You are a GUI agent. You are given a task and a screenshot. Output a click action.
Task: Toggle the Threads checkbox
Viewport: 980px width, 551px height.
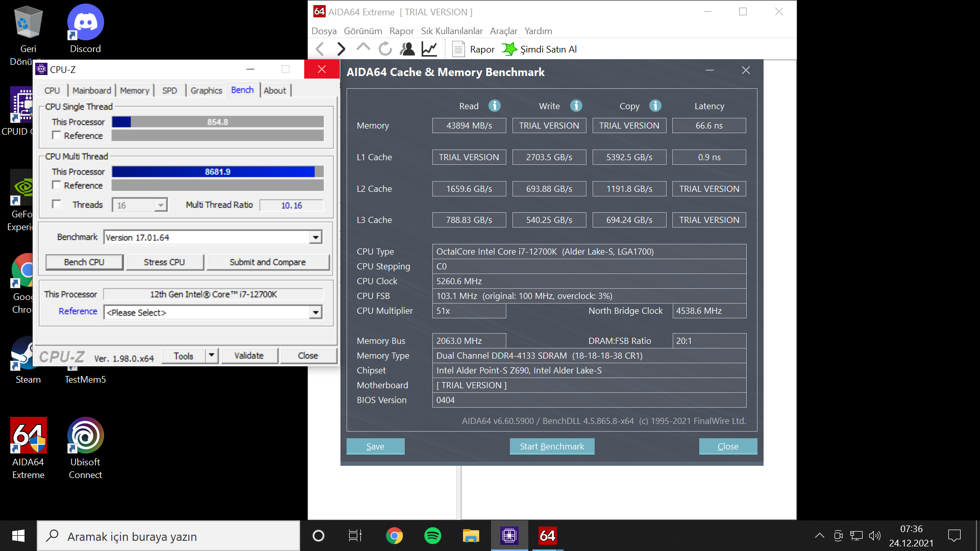coord(57,204)
